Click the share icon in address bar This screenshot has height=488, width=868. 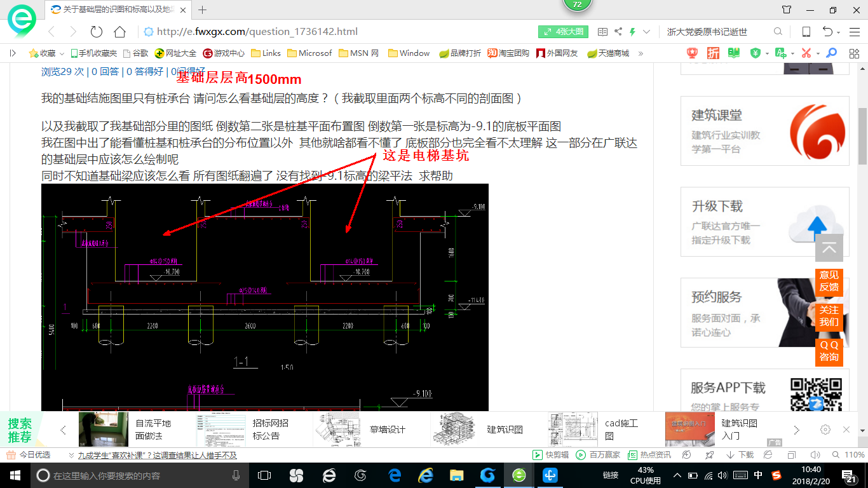click(x=618, y=32)
